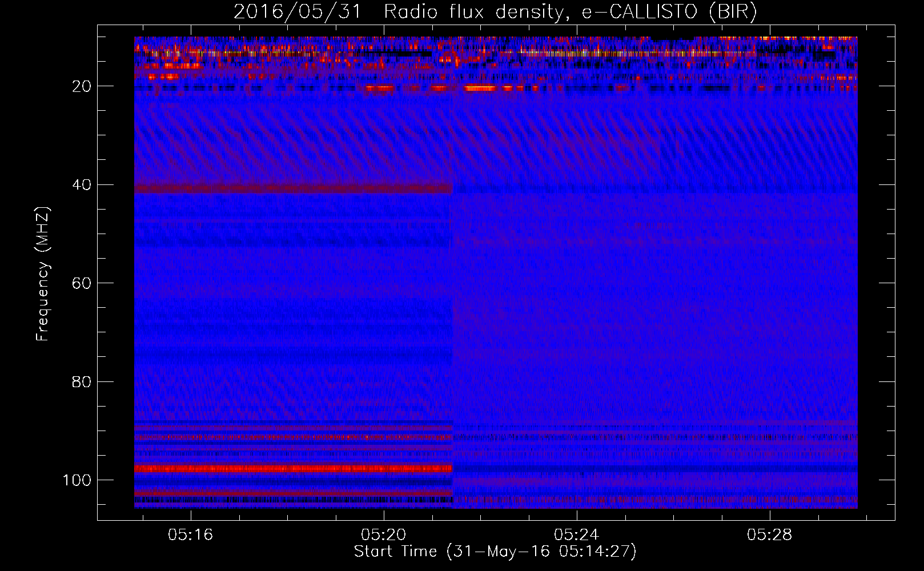Image resolution: width=924 pixels, height=571 pixels.
Task: Click the 40 frequency tick label
Action: coord(81,185)
